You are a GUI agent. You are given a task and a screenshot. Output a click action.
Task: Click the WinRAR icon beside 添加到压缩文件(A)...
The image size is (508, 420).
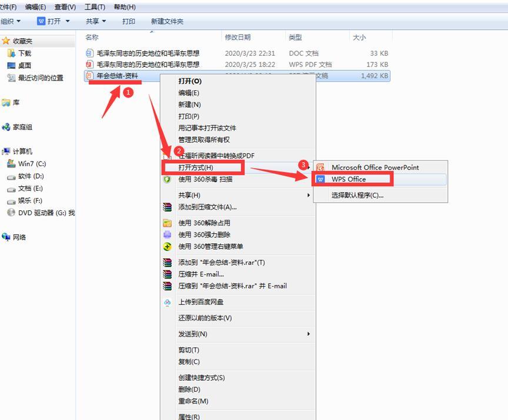click(167, 207)
